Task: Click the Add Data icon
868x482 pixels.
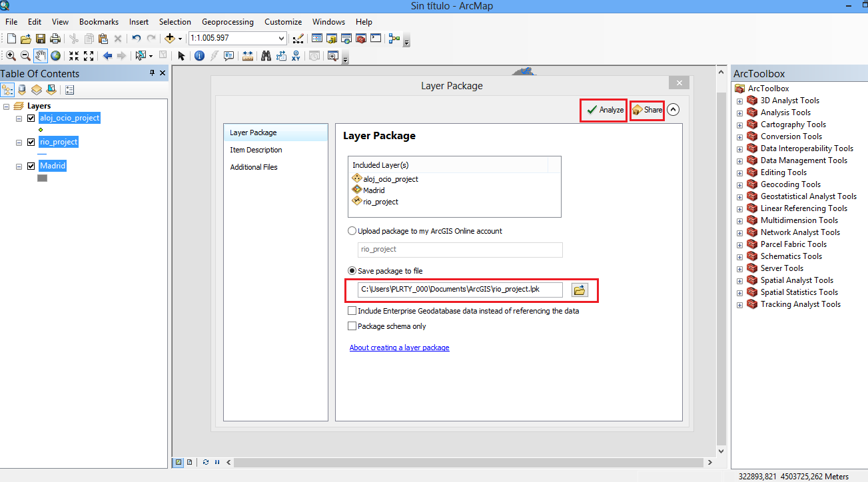Action: click(170, 39)
